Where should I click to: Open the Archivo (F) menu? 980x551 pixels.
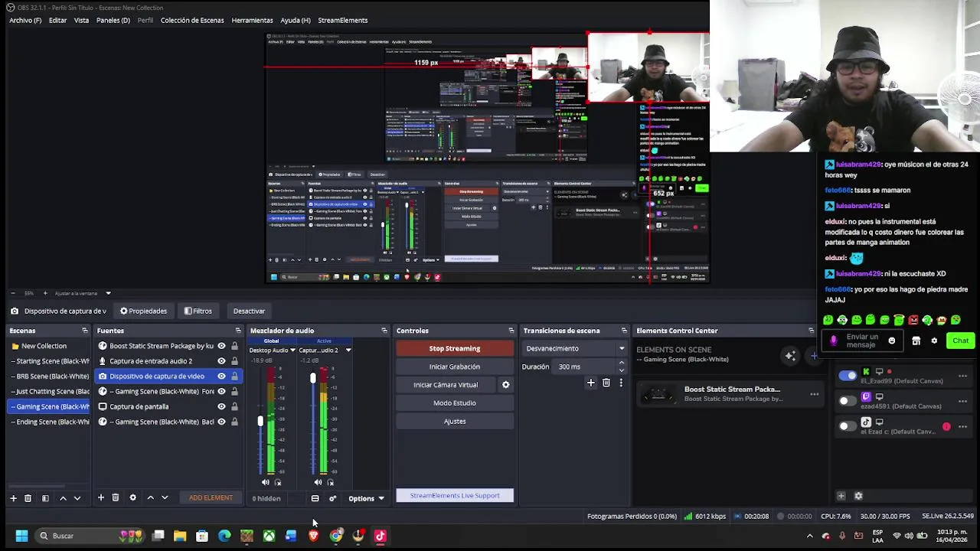[x=25, y=21]
